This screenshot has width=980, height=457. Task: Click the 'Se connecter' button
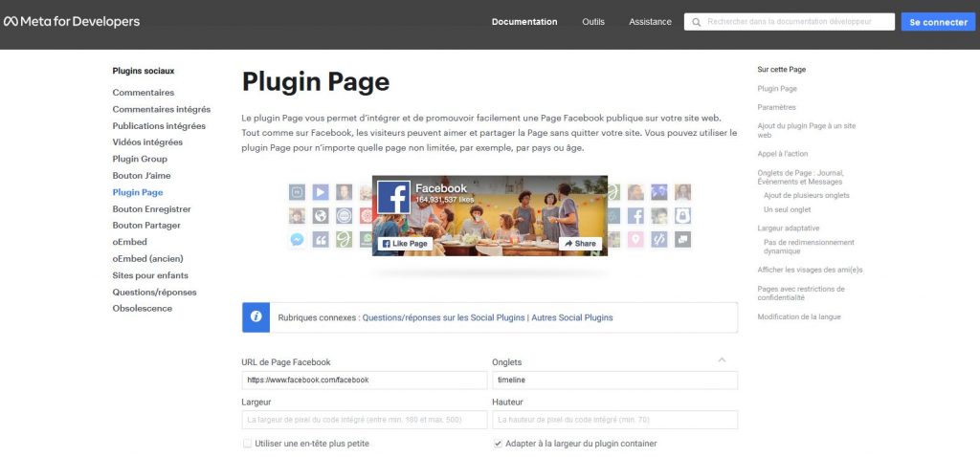tap(938, 22)
